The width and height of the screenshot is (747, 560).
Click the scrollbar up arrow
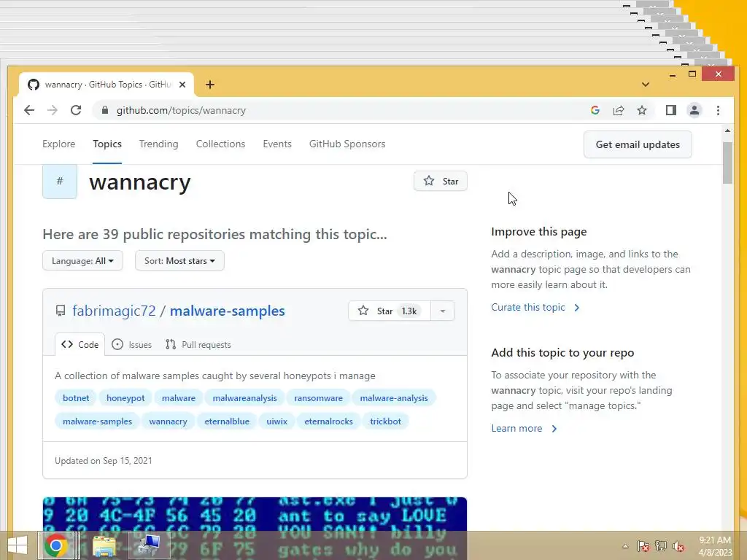pyautogui.click(x=727, y=131)
